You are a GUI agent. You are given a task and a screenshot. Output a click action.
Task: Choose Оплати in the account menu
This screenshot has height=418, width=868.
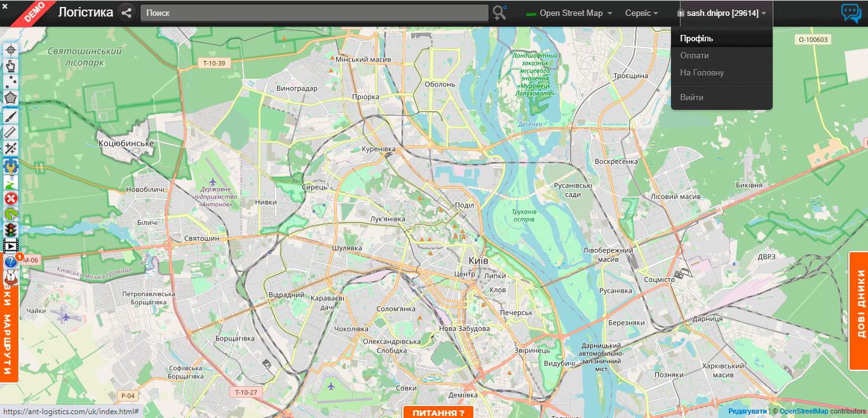pos(695,56)
